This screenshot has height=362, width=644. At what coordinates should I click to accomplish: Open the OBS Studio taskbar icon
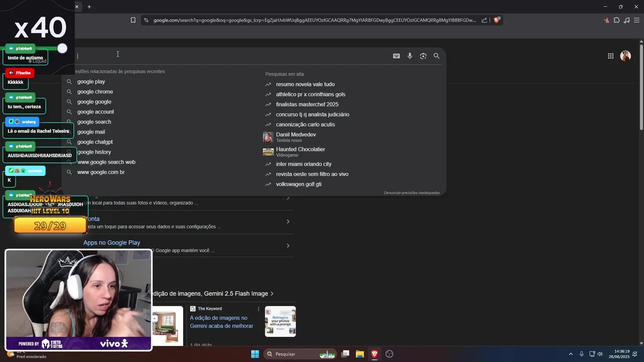pos(389,354)
